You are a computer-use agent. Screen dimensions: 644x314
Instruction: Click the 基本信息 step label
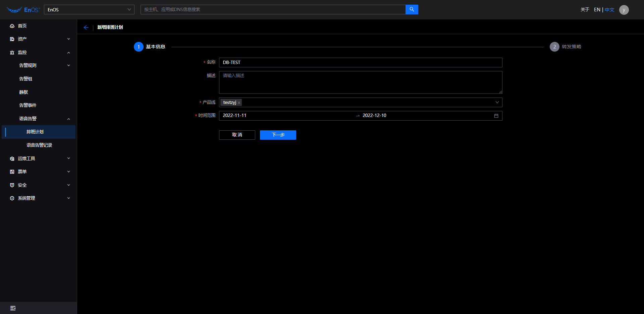click(156, 47)
